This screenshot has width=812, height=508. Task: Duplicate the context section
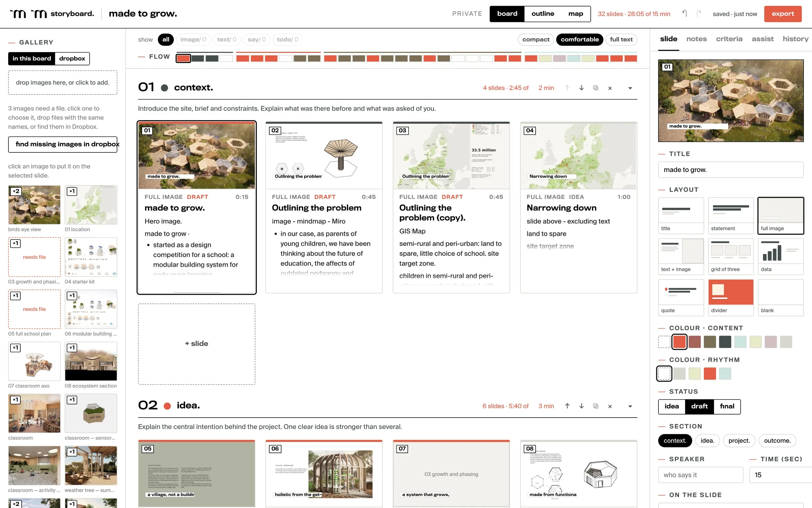click(596, 88)
